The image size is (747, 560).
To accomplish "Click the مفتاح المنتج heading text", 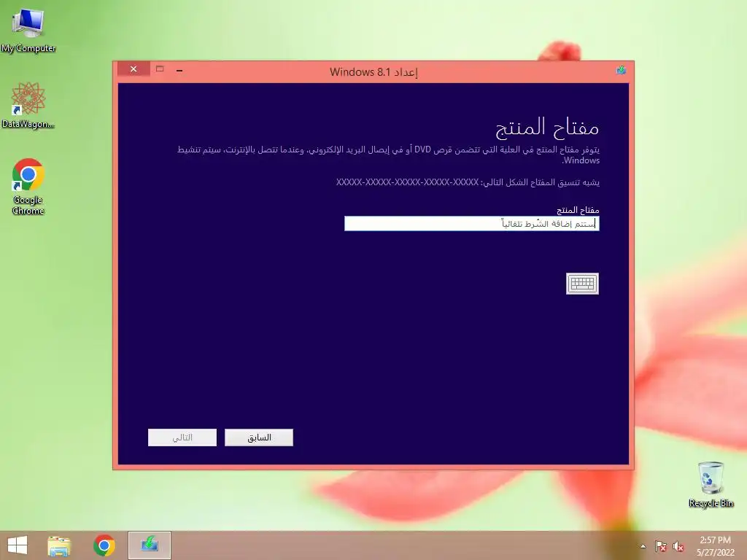I will [547, 127].
